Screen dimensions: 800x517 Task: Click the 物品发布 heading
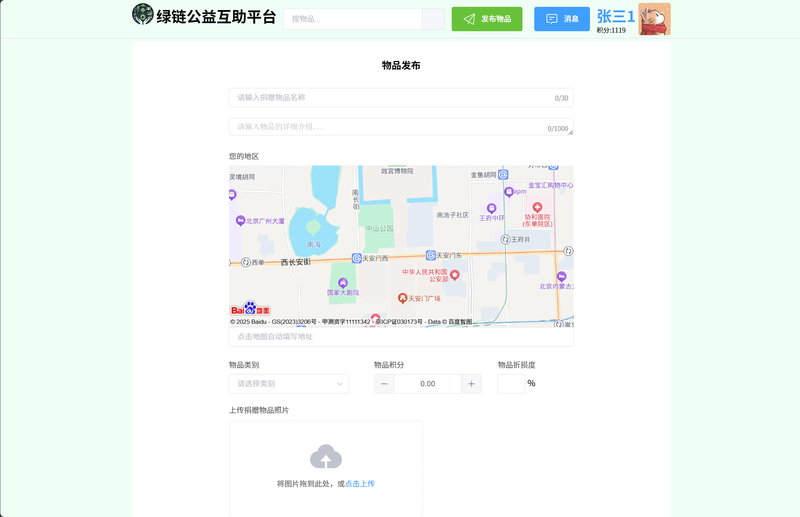click(401, 65)
